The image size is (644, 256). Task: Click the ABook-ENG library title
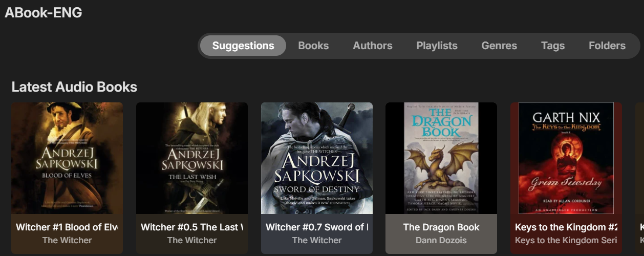44,13
